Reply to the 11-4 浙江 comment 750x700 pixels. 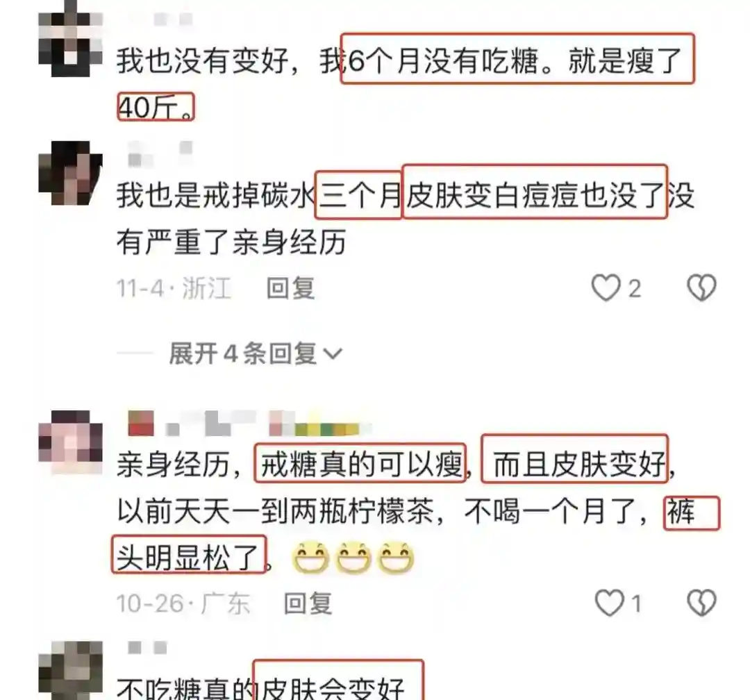tap(290, 288)
